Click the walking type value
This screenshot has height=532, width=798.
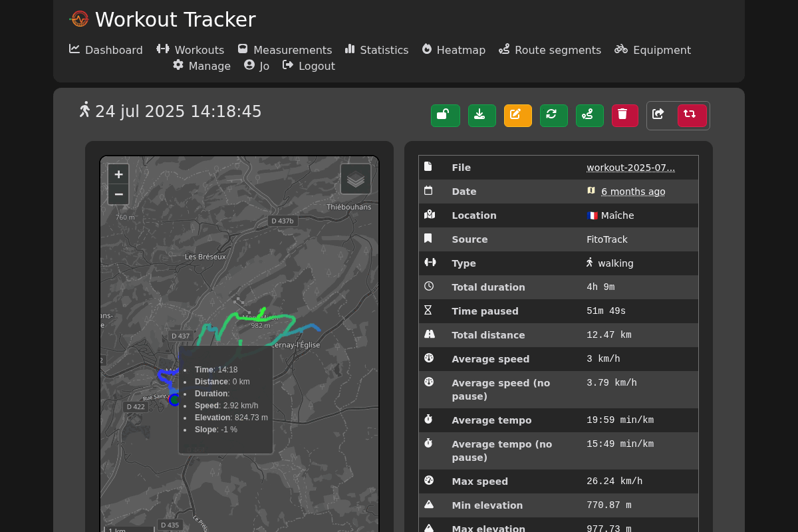click(610, 263)
